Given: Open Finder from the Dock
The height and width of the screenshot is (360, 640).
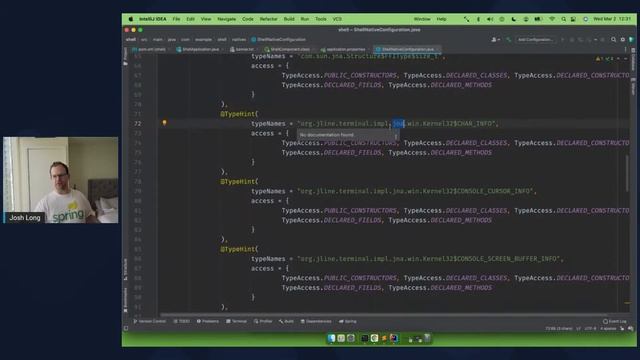Looking at the screenshot, I should (331, 338).
